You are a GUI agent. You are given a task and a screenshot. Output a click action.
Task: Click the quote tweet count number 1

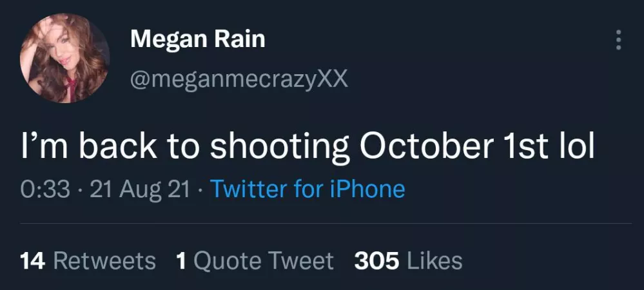tap(181, 261)
